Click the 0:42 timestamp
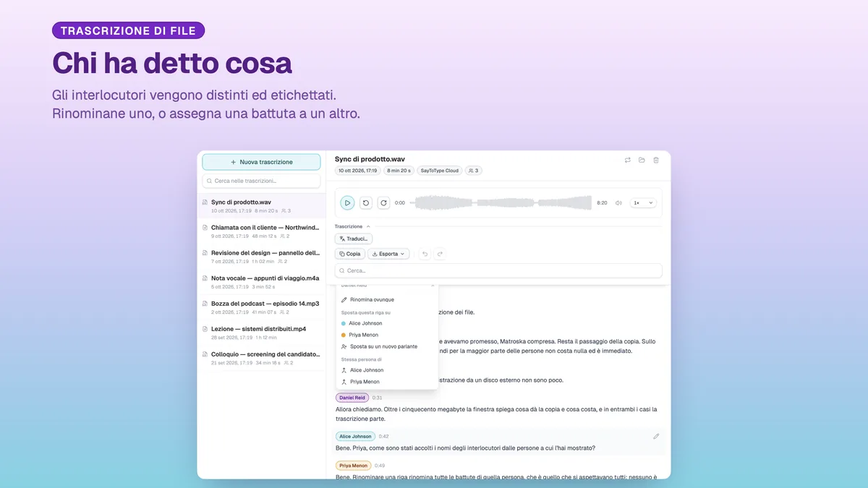The width and height of the screenshot is (868, 488). pos(383,437)
